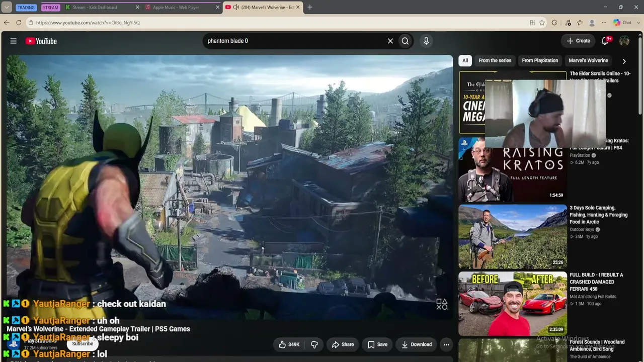Image resolution: width=644 pixels, height=362 pixels.
Task: Open a new browser tab
Action: pyautogui.click(x=310, y=8)
